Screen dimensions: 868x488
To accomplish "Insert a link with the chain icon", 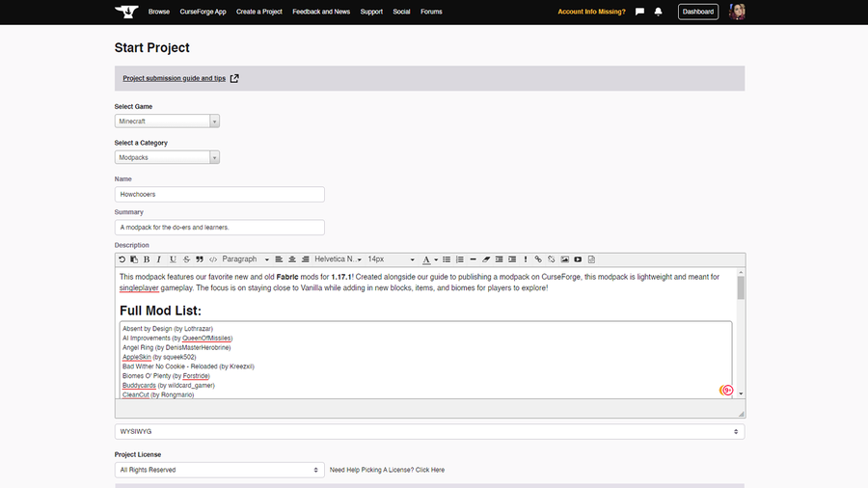I will click(x=538, y=259).
